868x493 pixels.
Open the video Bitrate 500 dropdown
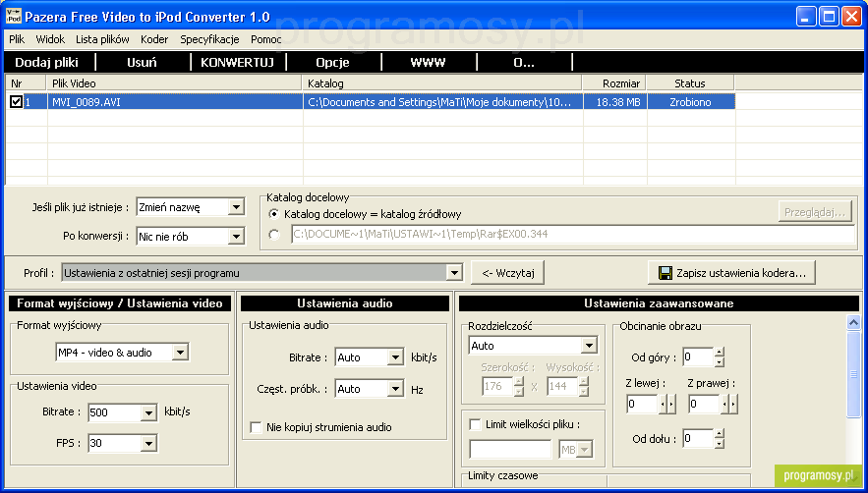(148, 412)
